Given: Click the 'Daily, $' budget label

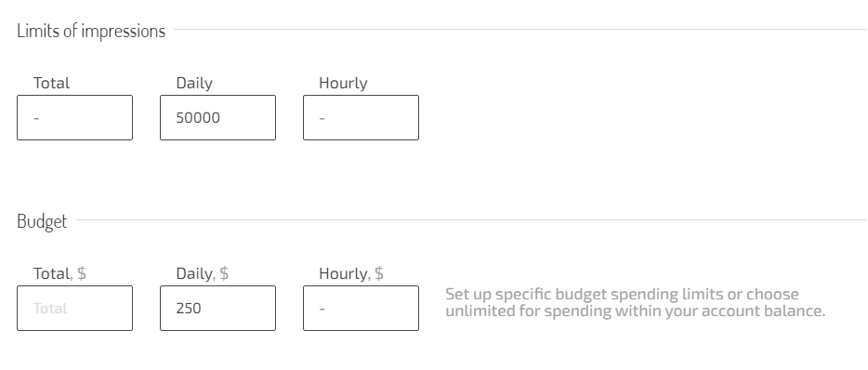Looking at the screenshot, I should (203, 273).
